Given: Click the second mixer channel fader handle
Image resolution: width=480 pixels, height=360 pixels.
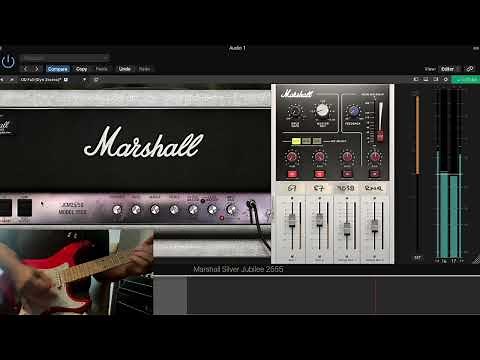Looking at the screenshot, I should 319,220.
